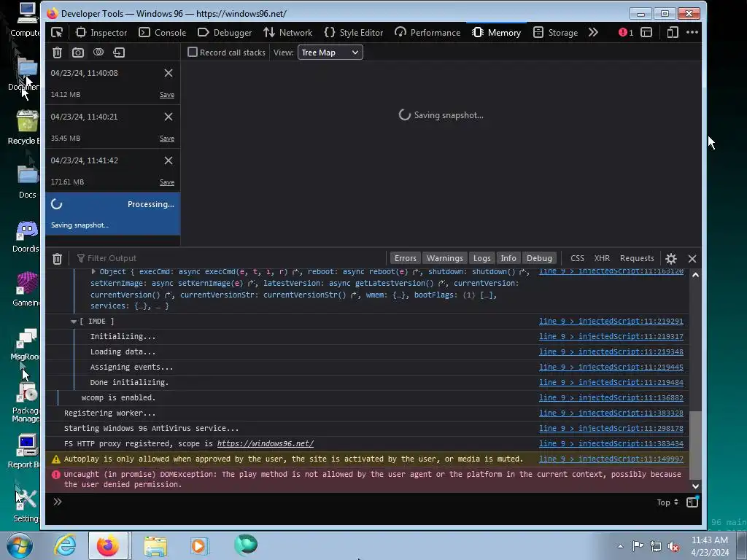
Task: Open the DevTools more options menu
Action: pos(692,32)
